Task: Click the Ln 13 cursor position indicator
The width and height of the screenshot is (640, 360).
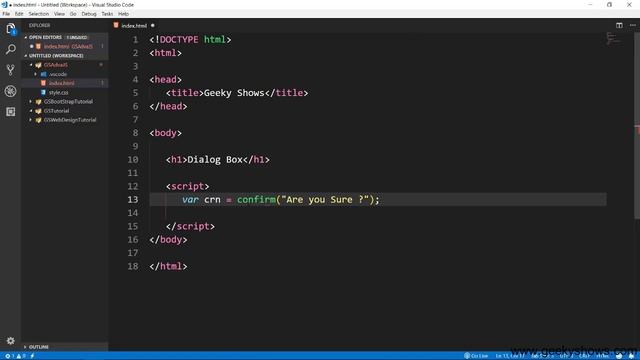Action: coord(510,356)
